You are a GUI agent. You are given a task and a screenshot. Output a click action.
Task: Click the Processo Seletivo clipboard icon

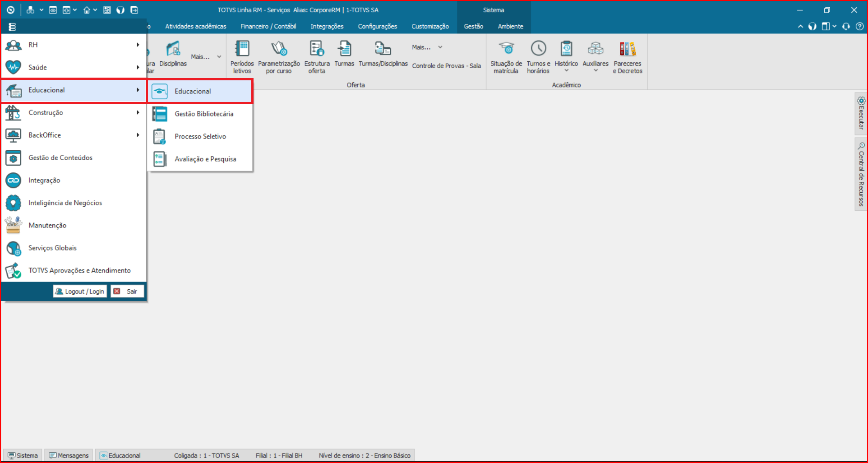tap(160, 136)
